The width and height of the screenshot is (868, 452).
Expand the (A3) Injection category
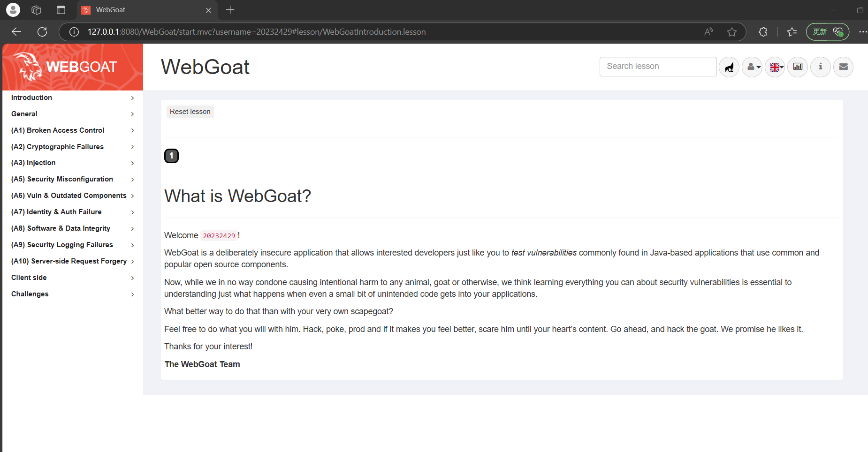tap(72, 163)
